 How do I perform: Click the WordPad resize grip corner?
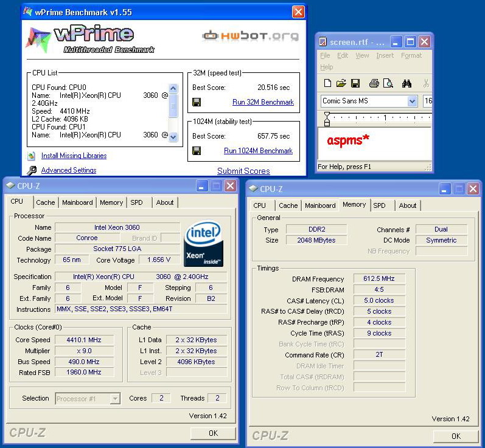click(x=428, y=167)
